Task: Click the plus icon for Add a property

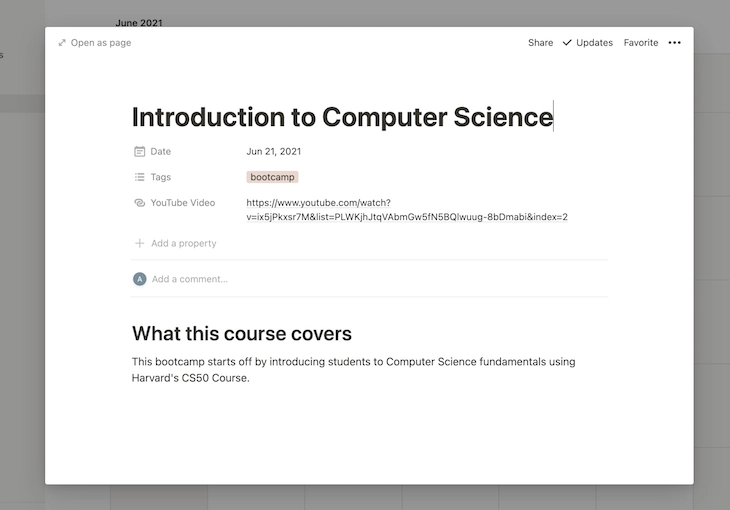Action: (140, 243)
